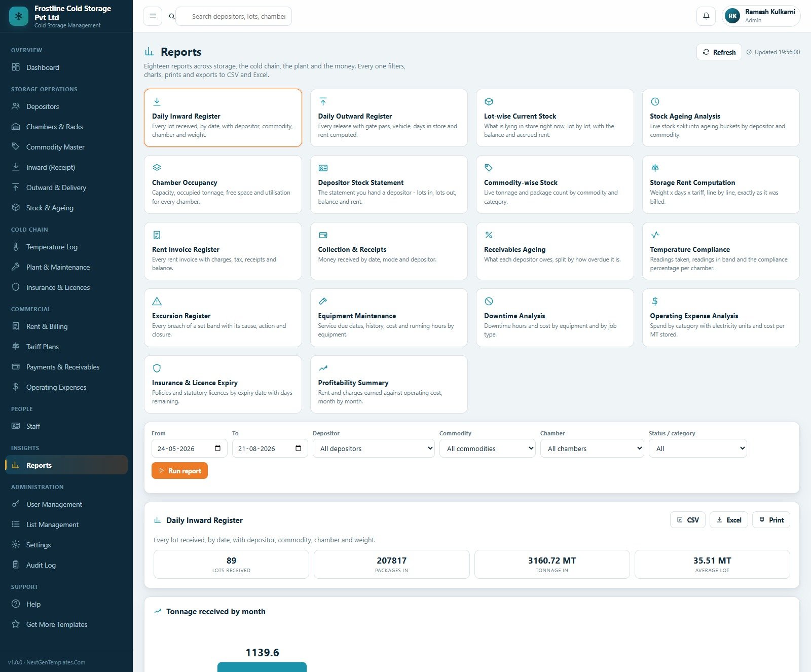Open Inward (Receipt) in sidebar
Viewport: 811px width, 672px height.
click(66, 167)
